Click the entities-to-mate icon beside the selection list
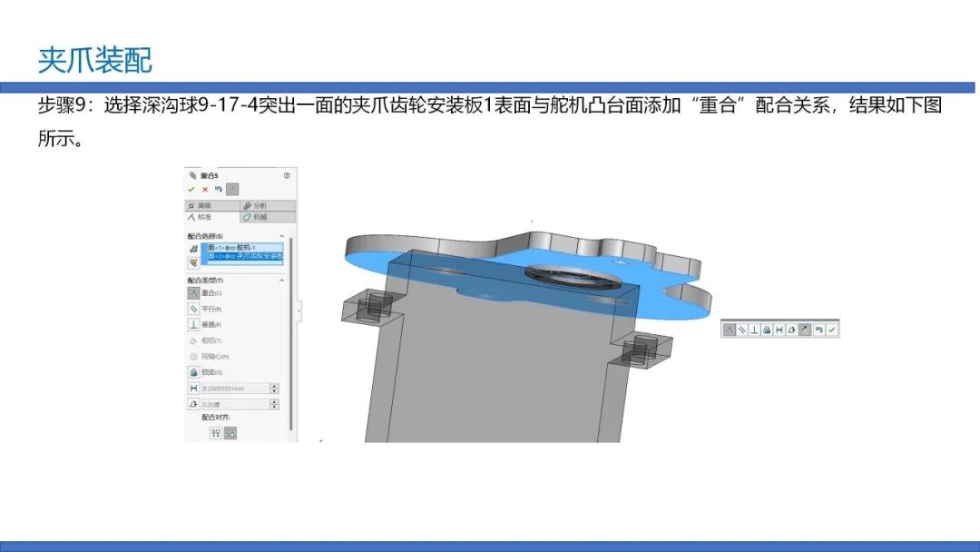Image resolution: width=980 pixels, height=552 pixels. point(193,249)
